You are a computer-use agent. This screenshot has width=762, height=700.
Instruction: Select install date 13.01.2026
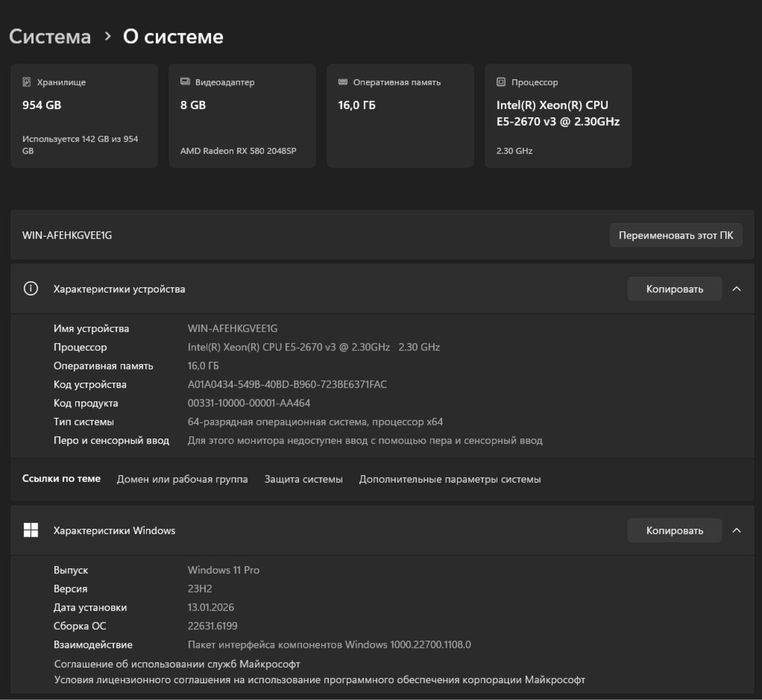click(x=211, y=607)
